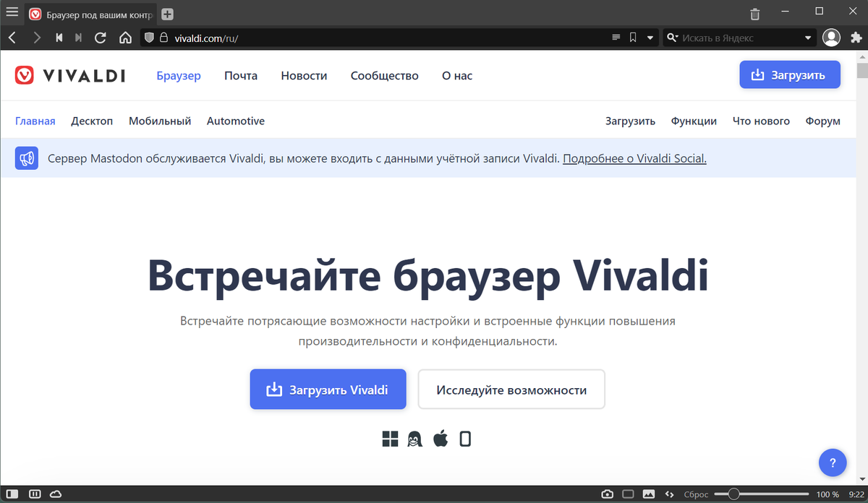868x503 pixels.
Task: Go back one page in history
Action: (12, 38)
